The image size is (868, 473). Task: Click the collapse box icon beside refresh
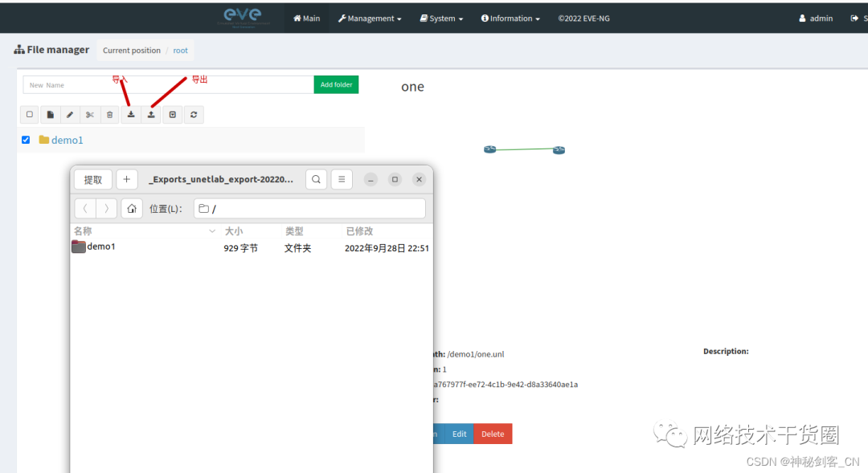[173, 115]
